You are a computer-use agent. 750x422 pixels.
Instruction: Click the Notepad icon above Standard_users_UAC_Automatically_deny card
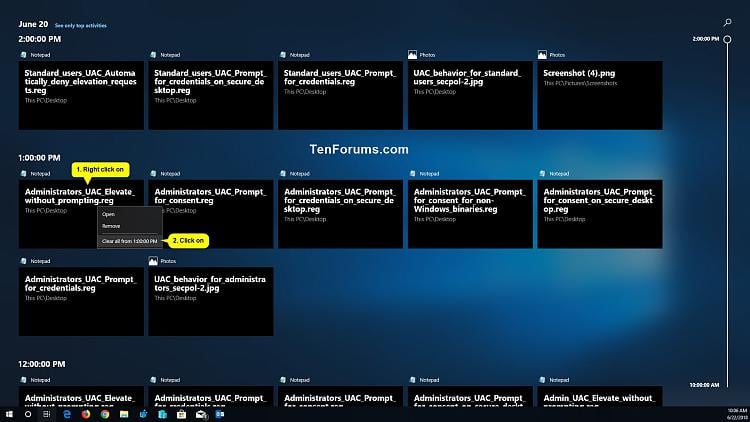(x=23, y=55)
